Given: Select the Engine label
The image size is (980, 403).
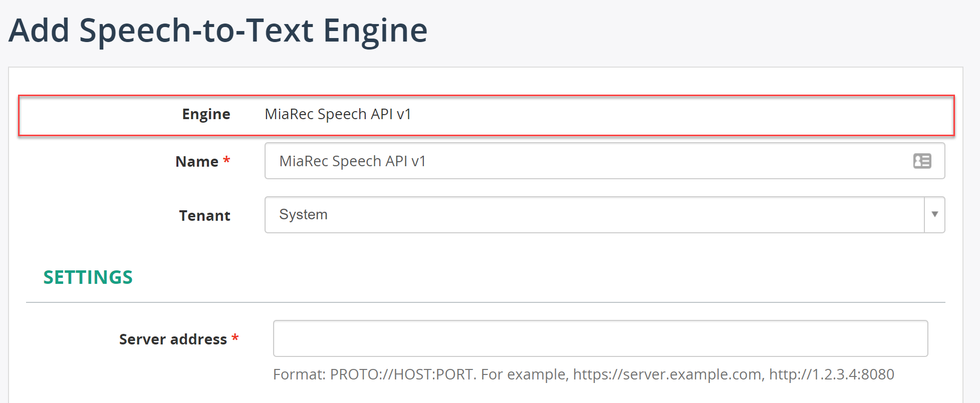Looking at the screenshot, I should (x=206, y=115).
